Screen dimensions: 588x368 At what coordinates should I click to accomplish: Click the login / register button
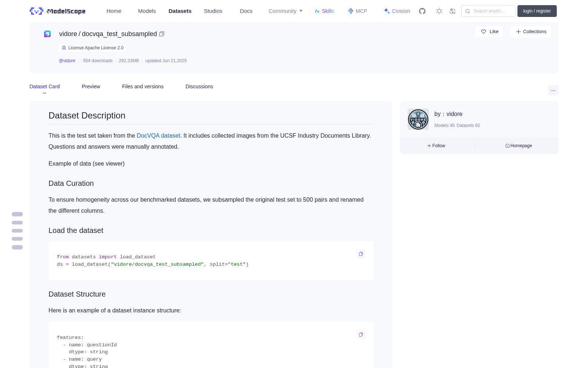pos(537,11)
